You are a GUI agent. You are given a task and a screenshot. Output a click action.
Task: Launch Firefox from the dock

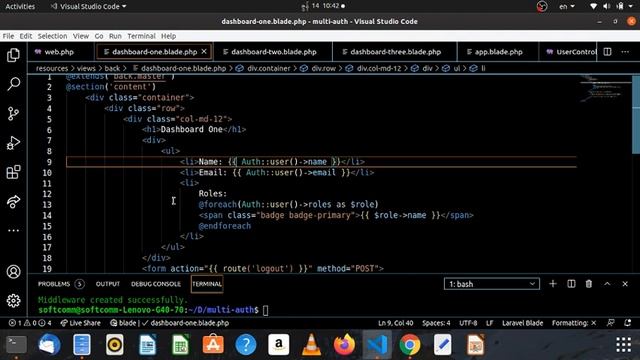click(344, 345)
